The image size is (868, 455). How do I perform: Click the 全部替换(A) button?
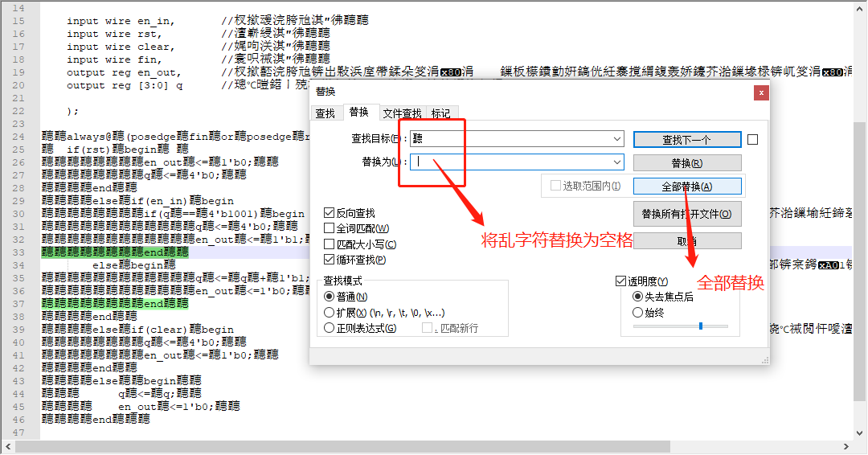687,187
